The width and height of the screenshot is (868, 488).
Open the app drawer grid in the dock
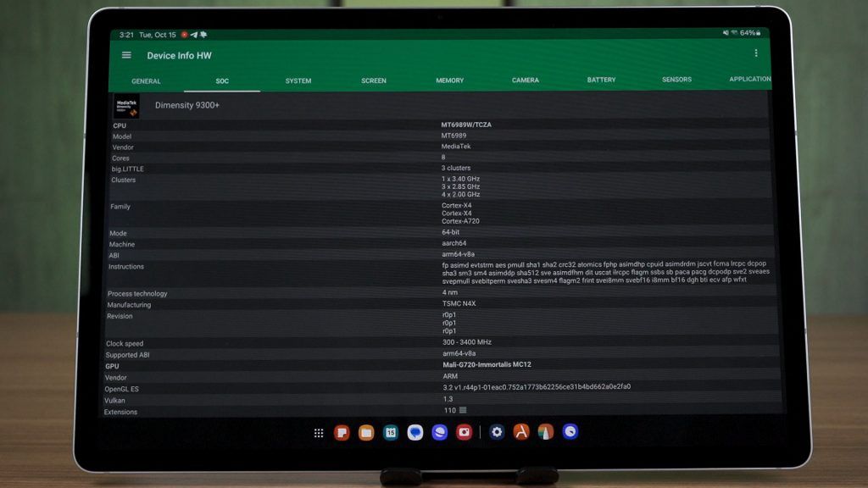click(x=319, y=433)
